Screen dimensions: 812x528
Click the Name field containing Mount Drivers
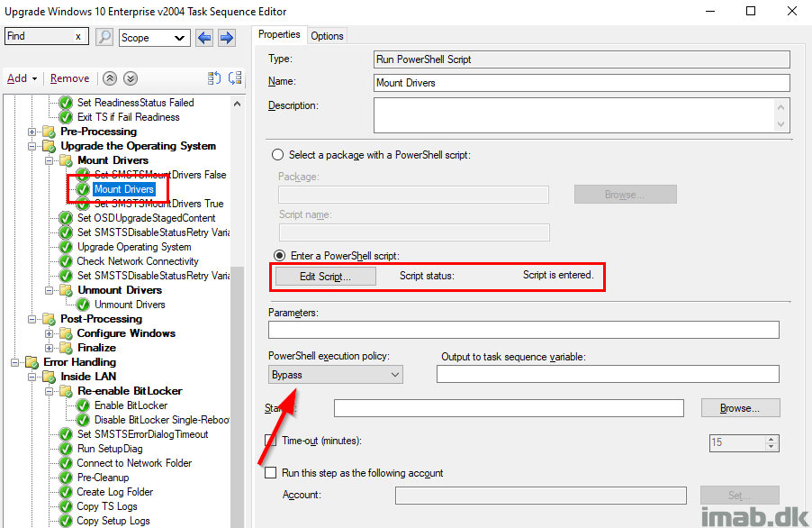tap(582, 83)
